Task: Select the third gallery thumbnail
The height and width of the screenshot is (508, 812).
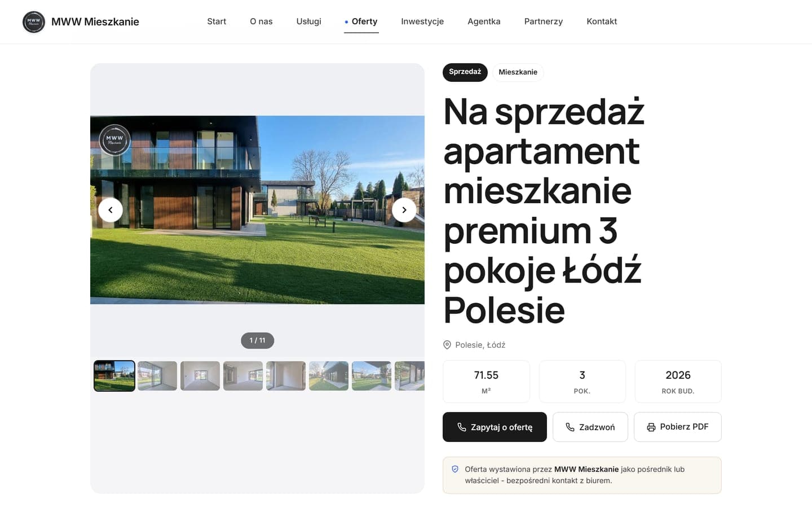Action: (x=200, y=376)
